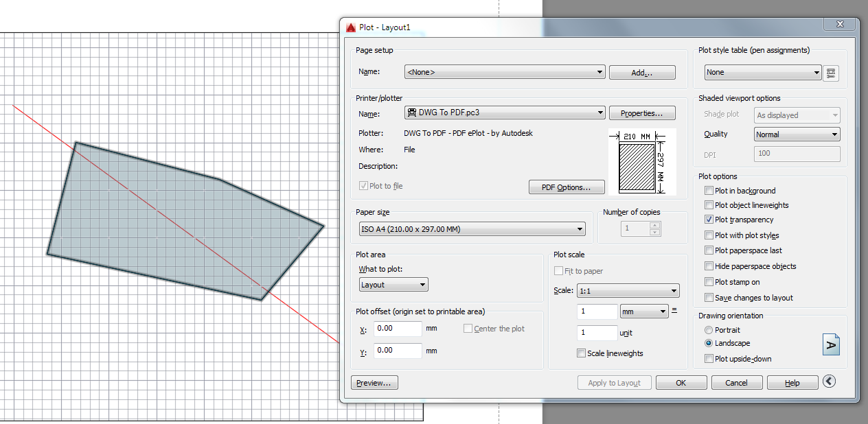Open PDF Options
The height and width of the screenshot is (424, 868).
tap(567, 187)
